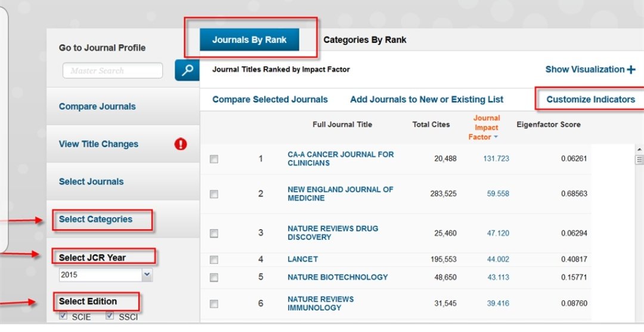Click the Full Journal Title column header

click(342, 125)
